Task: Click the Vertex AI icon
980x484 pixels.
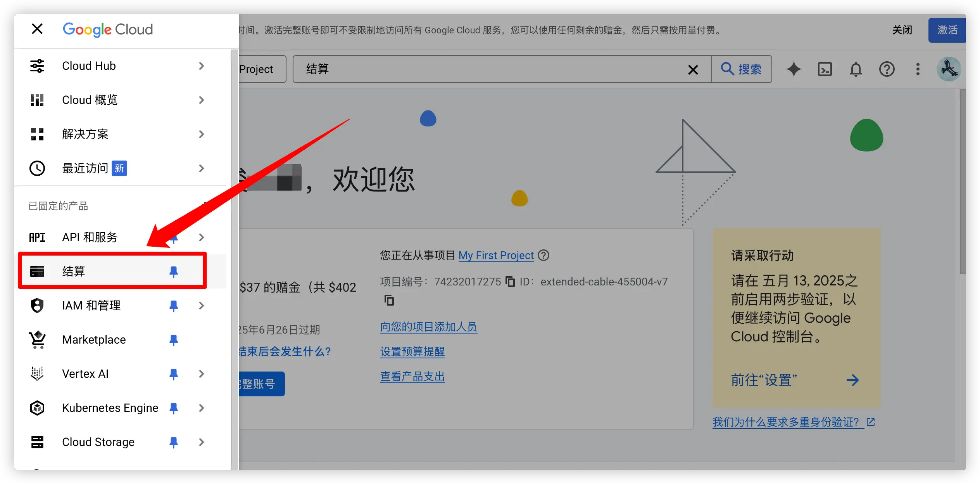Action: 37,374
